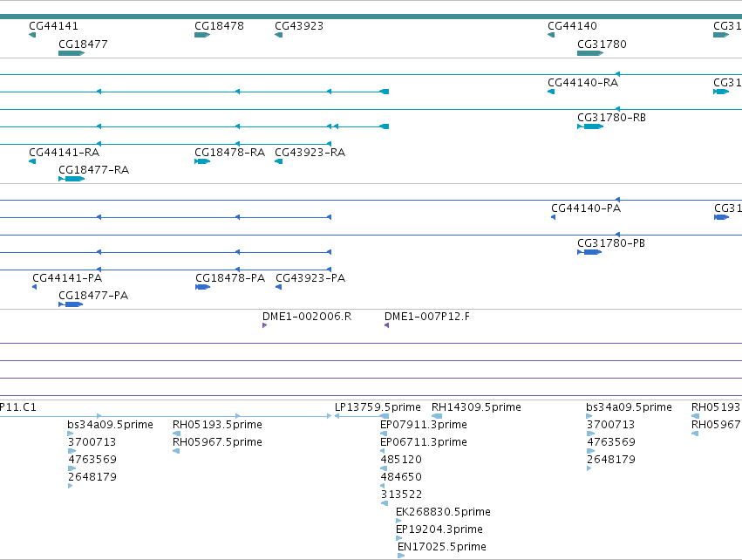The height and width of the screenshot is (560, 742).
Task: Click the CG44140 gene arrow glyph
Action: pyautogui.click(x=551, y=35)
